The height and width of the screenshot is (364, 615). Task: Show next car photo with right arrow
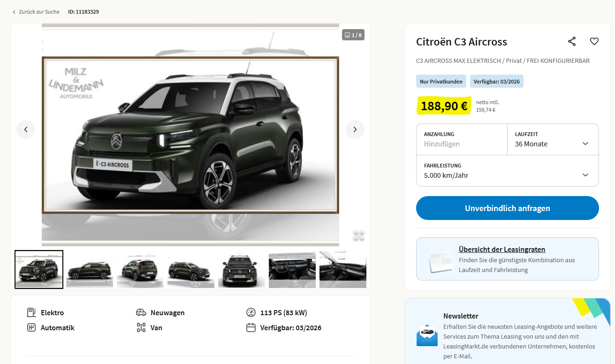pos(355,129)
